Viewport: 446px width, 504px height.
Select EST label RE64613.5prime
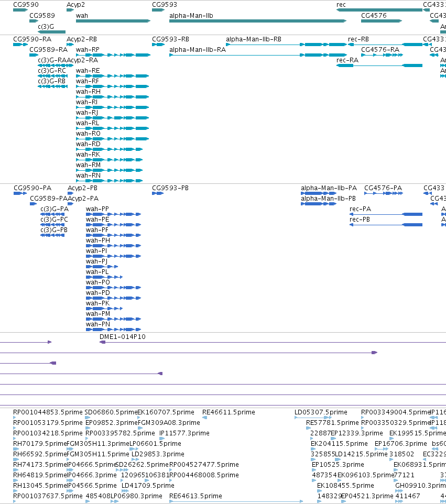[196, 496]
